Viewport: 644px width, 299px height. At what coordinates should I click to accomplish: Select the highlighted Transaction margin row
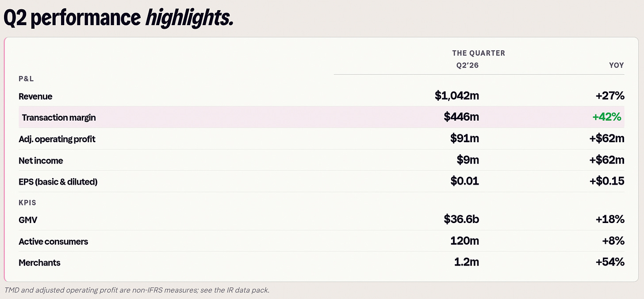[x=322, y=117]
